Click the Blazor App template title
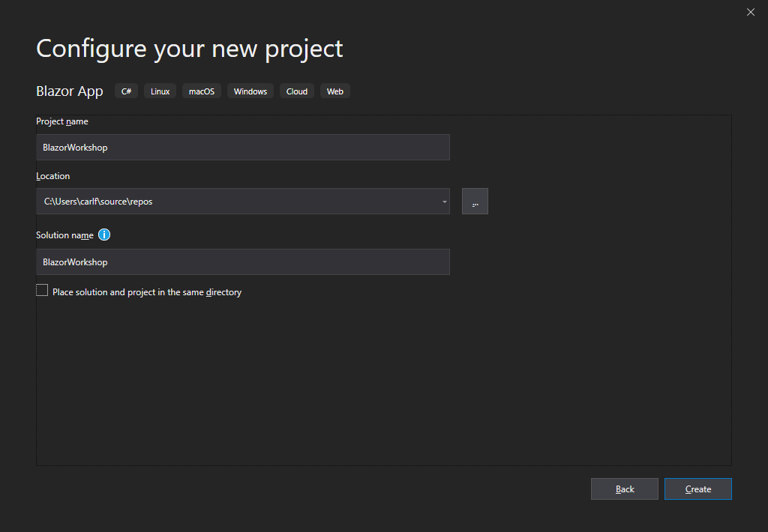768x532 pixels. point(70,91)
